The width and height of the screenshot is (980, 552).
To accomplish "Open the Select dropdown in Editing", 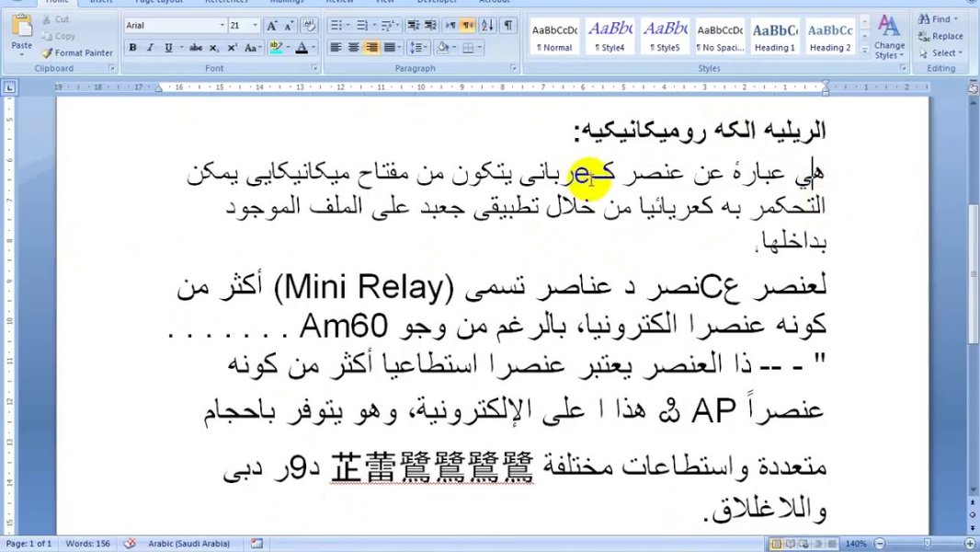I will pos(940,53).
